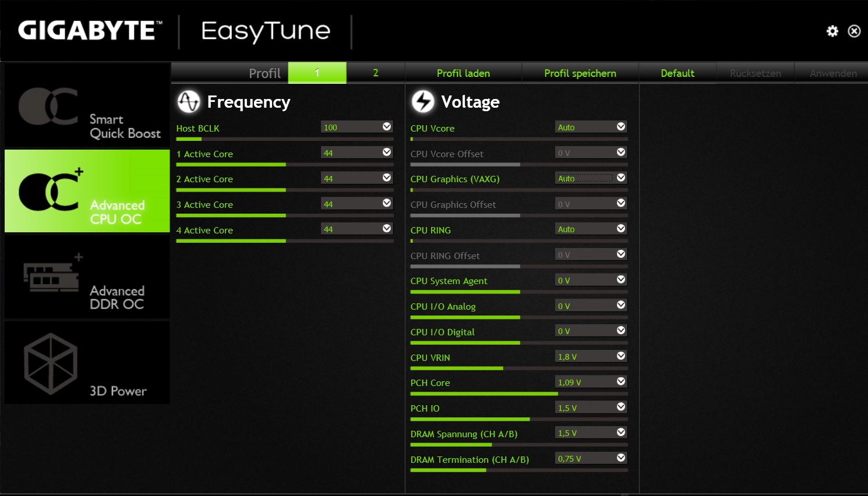The image size is (868, 496).
Task: Expand the 2 Active Core dropdown
Action: 387,178
